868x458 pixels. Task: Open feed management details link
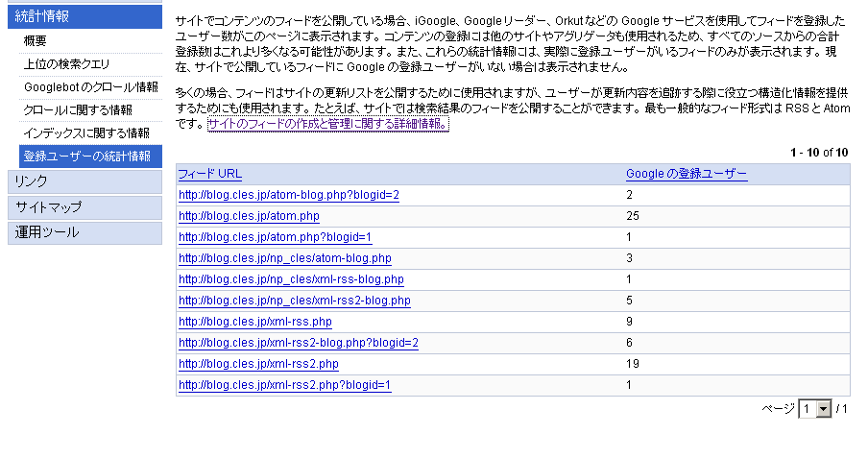(327, 124)
